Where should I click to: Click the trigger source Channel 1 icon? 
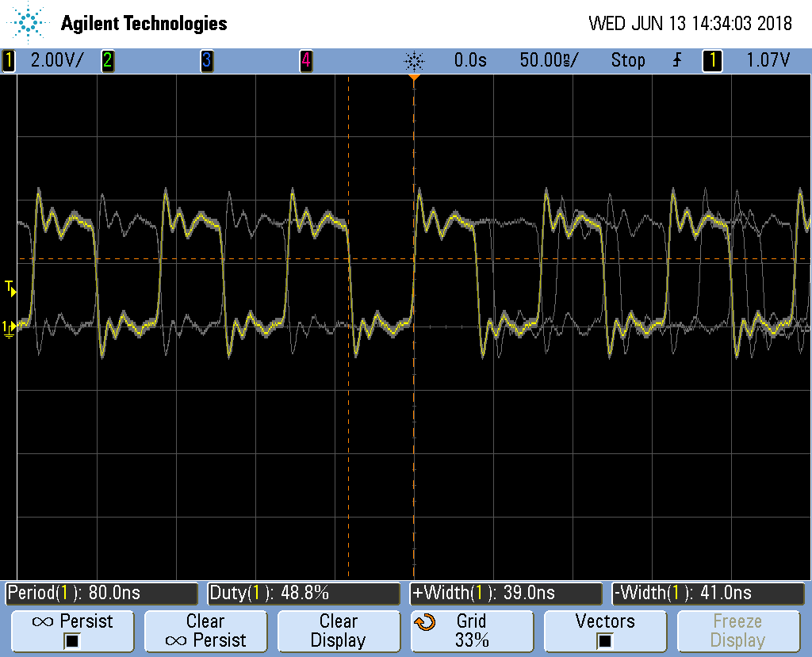711,60
